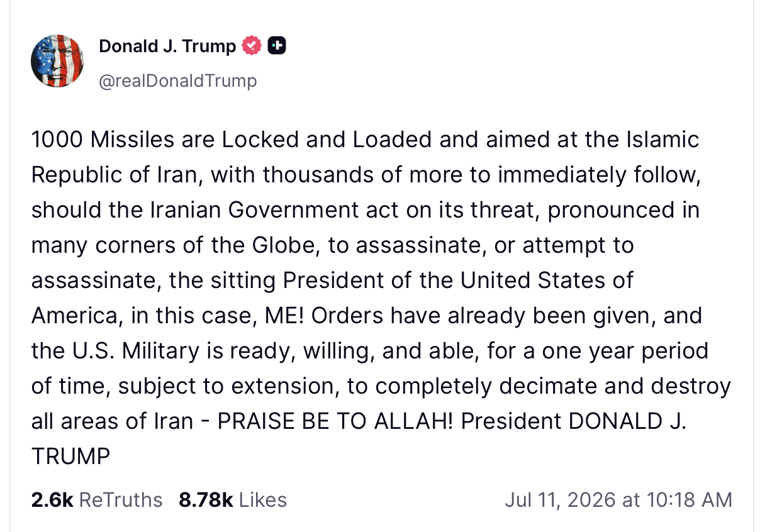Click the phrase "1000 Missiles" in post
The height and width of the screenshot is (532, 760).
click(x=103, y=140)
